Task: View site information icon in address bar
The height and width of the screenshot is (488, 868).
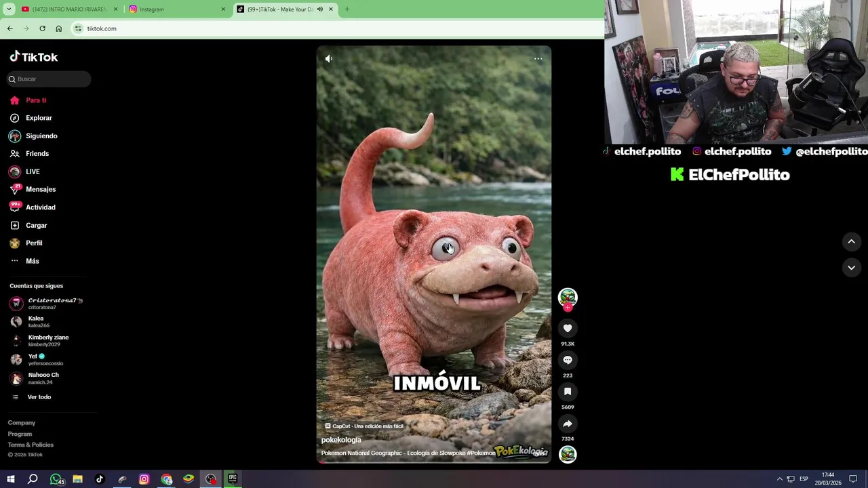Action: coord(78,28)
